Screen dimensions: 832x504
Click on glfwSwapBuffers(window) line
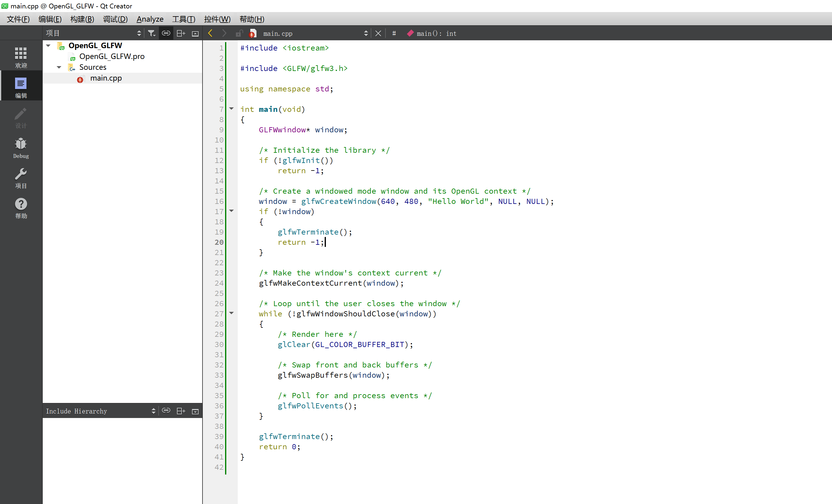pos(334,375)
